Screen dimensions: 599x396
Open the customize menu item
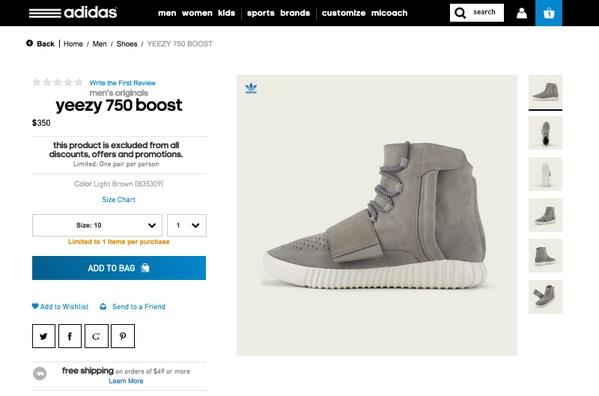click(x=343, y=13)
